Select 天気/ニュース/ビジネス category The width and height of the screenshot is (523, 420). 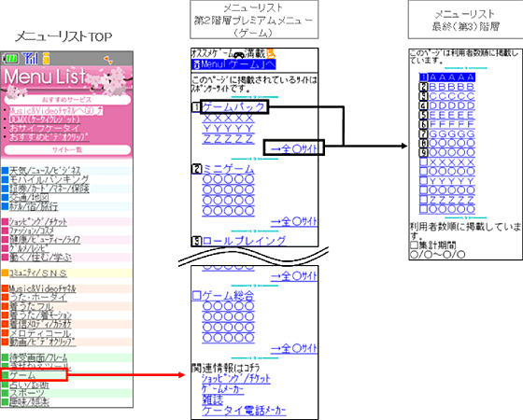click(45, 171)
